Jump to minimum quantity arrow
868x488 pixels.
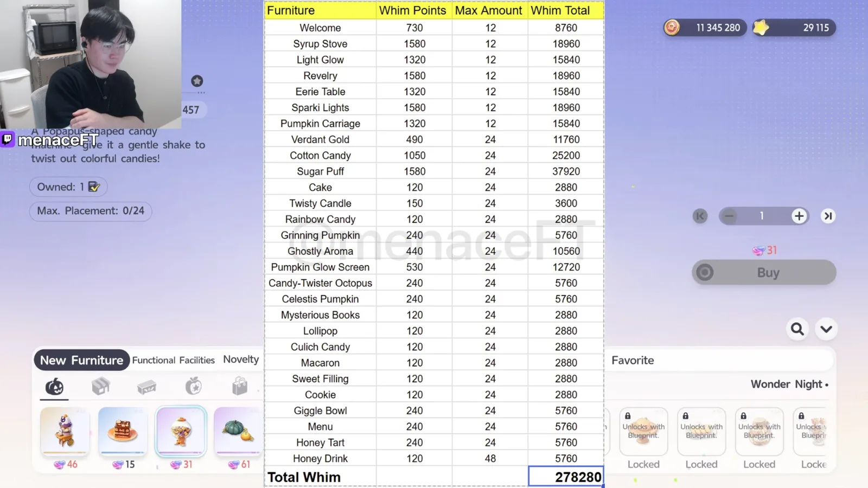pos(700,216)
